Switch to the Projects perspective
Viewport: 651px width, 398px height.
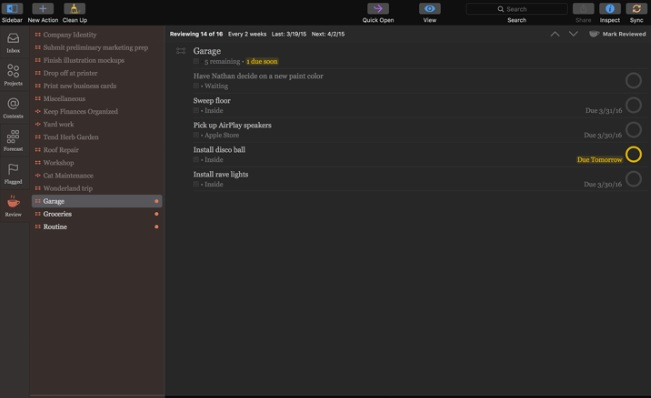pos(13,75)
